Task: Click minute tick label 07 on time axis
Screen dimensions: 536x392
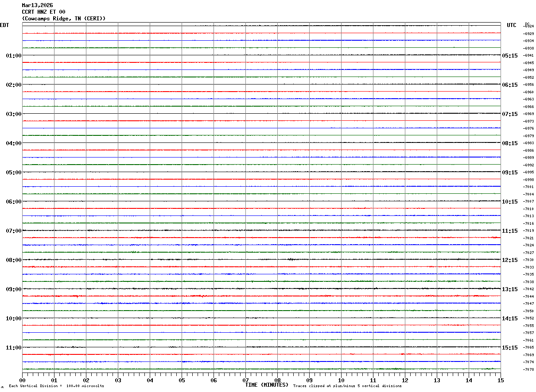Action: coord(246,380)
